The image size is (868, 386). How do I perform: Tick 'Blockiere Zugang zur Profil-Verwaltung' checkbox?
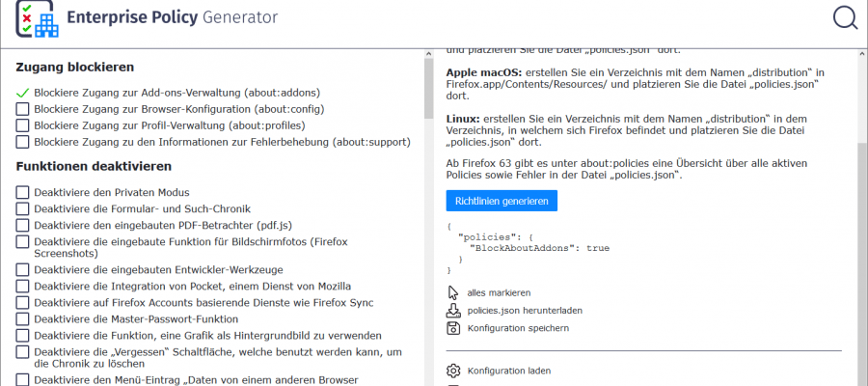(x=23, y=126)
